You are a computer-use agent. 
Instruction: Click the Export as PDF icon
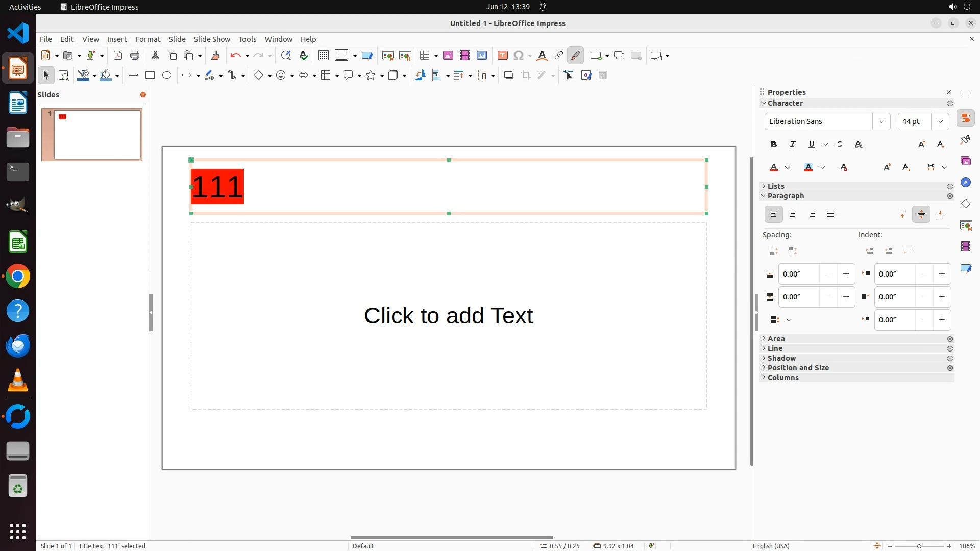tap(118, 56)
